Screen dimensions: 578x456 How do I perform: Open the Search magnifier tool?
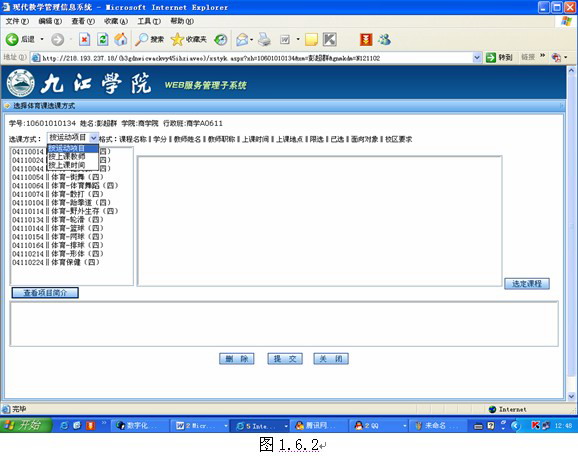[x=142, y=39]
